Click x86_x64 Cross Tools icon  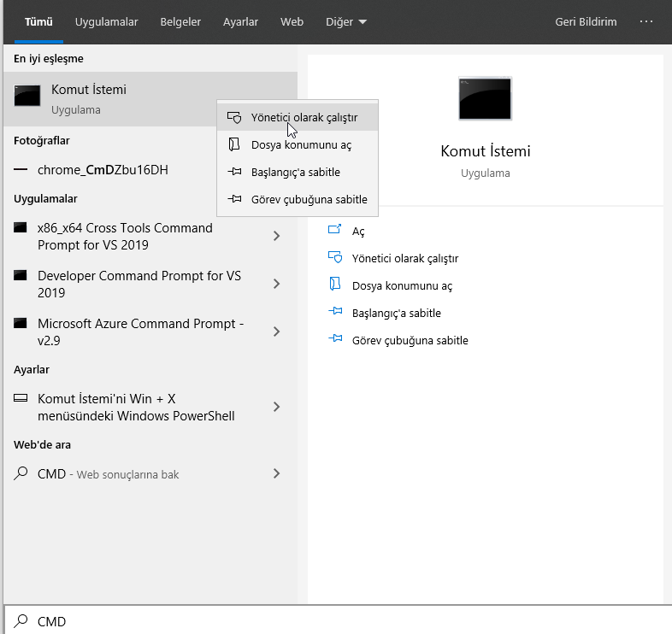tap(21, 227)
